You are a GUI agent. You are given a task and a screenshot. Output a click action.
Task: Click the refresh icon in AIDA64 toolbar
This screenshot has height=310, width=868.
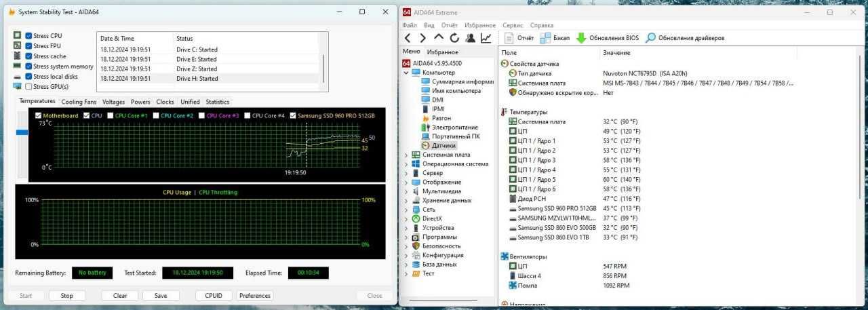click(454, 38)
